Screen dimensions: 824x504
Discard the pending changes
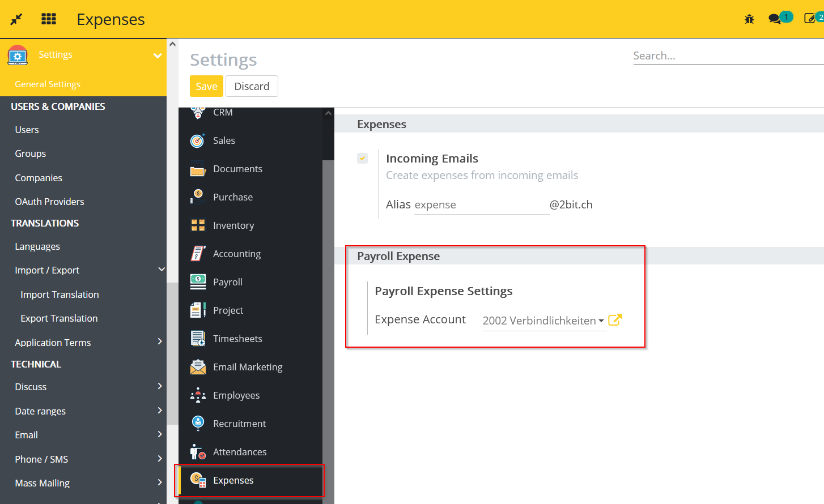click(252, 86)
